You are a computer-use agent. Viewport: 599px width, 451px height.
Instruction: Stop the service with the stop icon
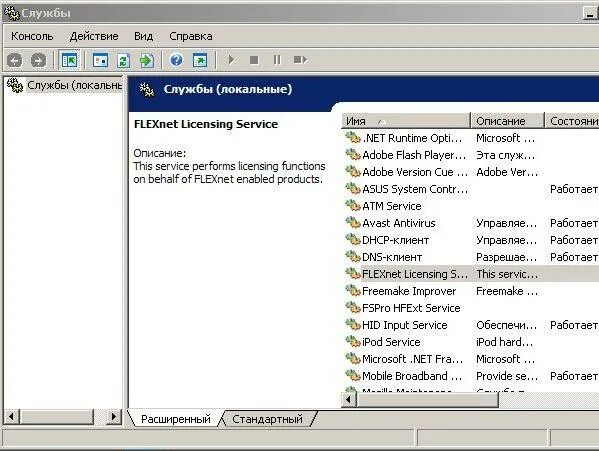(x=254, y=60)
